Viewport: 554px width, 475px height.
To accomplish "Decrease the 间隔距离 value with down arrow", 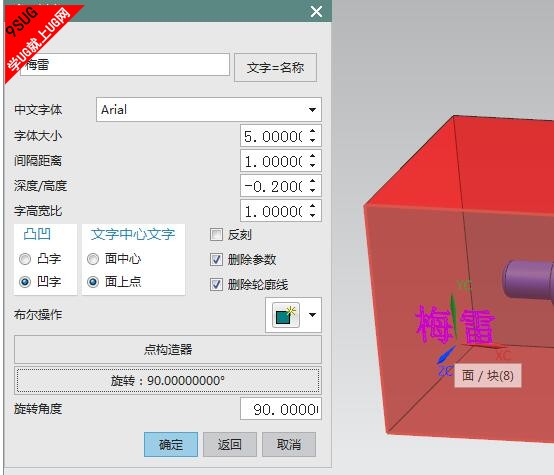I will pos(312,165).
